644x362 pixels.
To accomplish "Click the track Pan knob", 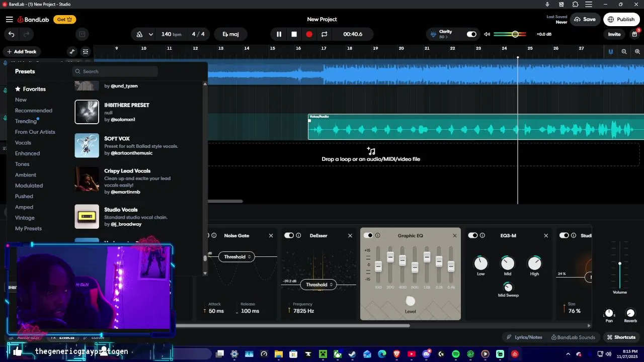I will click(609, 313).
